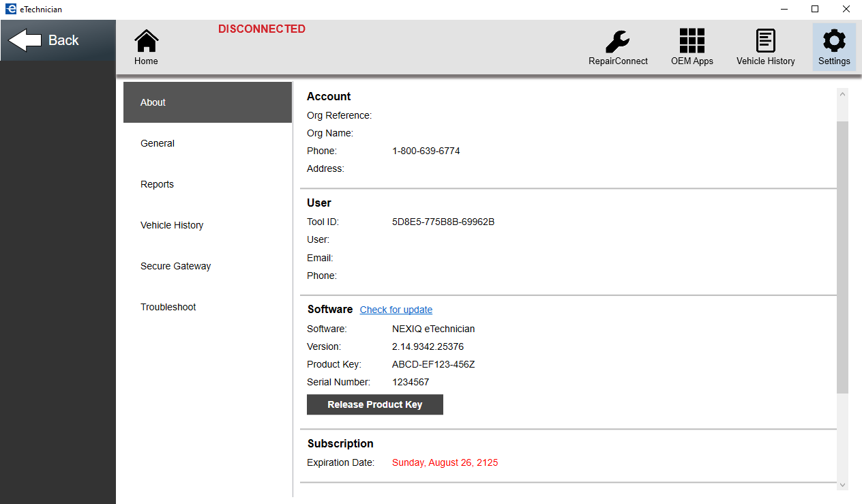Open the OEM Apps grid icon

(692, 42)
